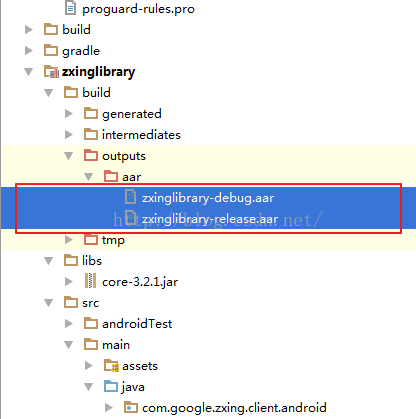Click the zxinglibrary build folder icon
The height and width of the screenshot is (419, 416).
pyautogui.click(x=71, y=92)
